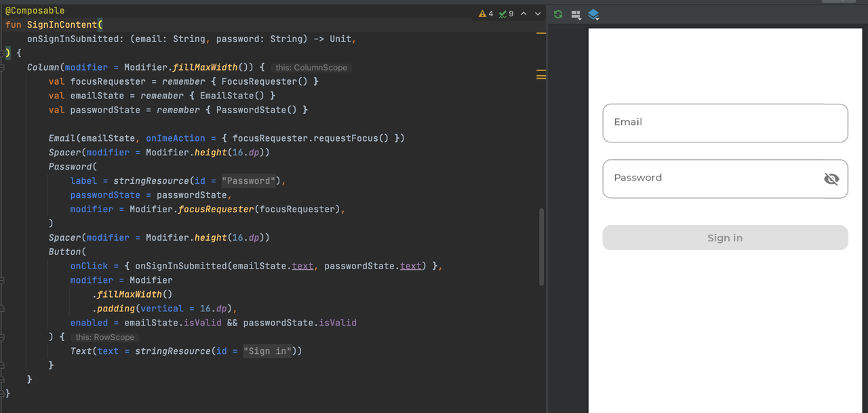Click FocusRequester() constructor call

point(264,81)
